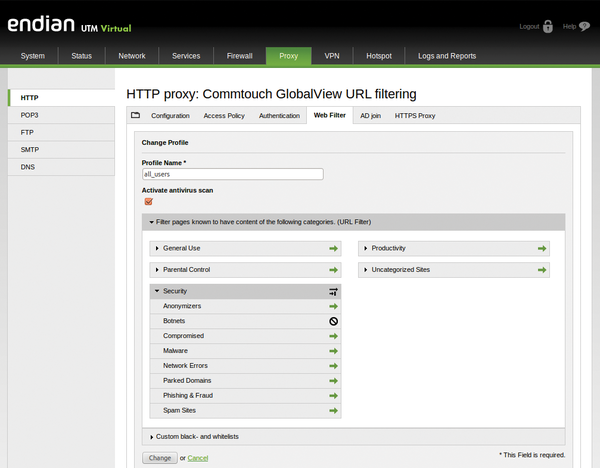Viewport: 600px width, 468px height.
Task: Click the Cancel link
Action: (198, 458)
